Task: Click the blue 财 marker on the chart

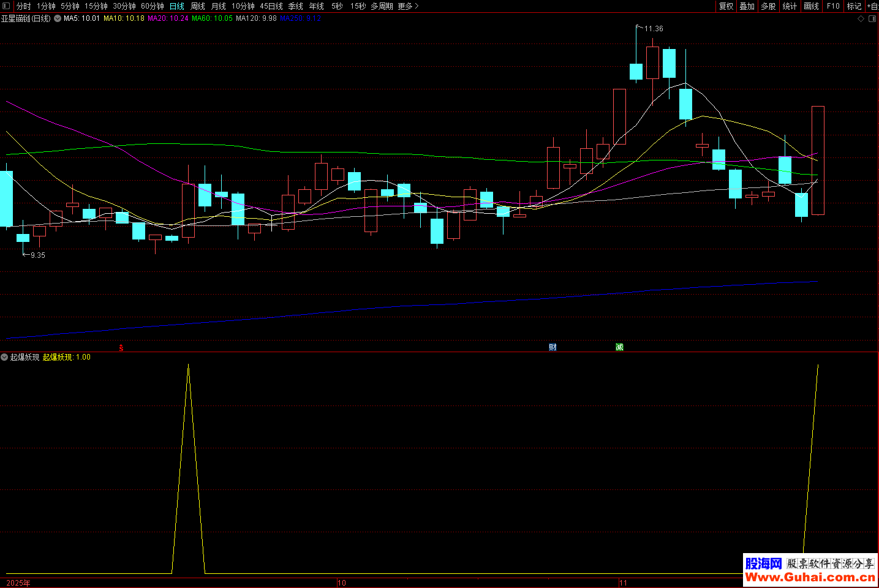Action: [553, 347]
